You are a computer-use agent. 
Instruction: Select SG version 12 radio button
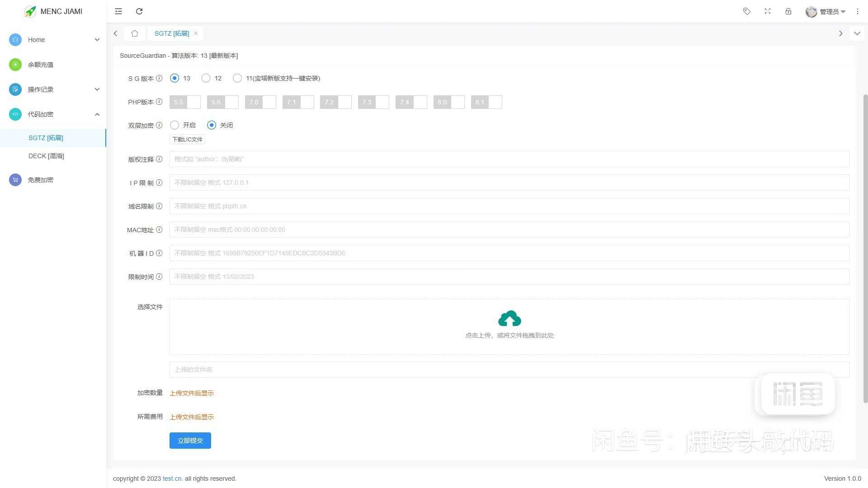coord(206,78)
